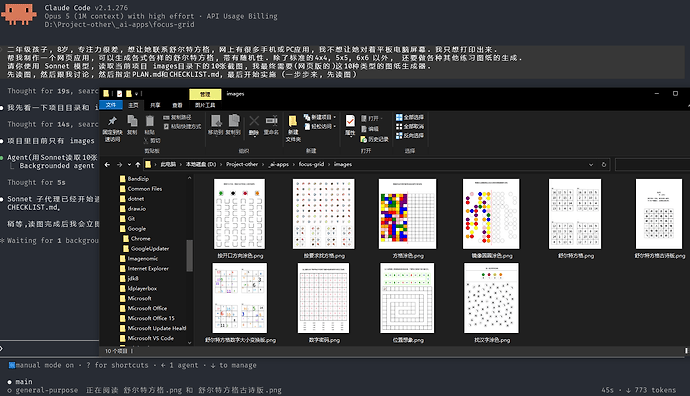Click the red X Delete icon

click(x=254, y=121)
